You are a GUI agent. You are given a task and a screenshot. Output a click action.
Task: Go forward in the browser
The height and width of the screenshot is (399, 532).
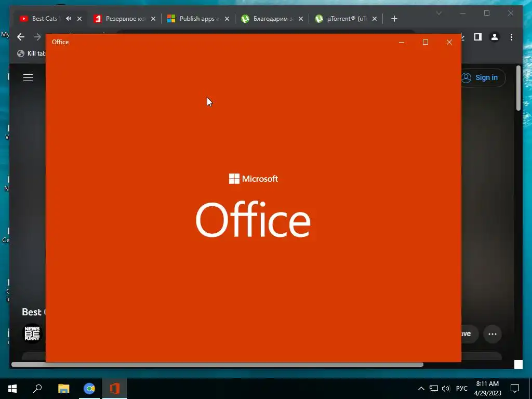[37, 37]
